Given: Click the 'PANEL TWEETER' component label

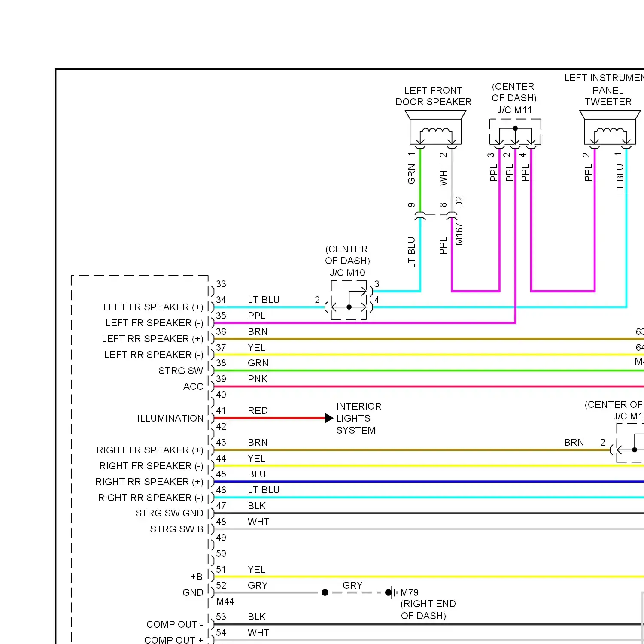Looking at the screenshot, I should pyautogui.click(x=608, y=96).
